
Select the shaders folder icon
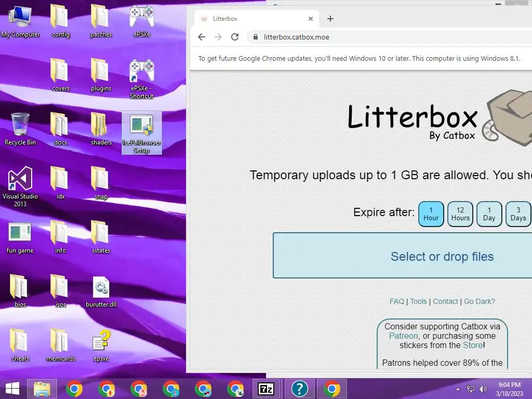click(x=101, y=129)
